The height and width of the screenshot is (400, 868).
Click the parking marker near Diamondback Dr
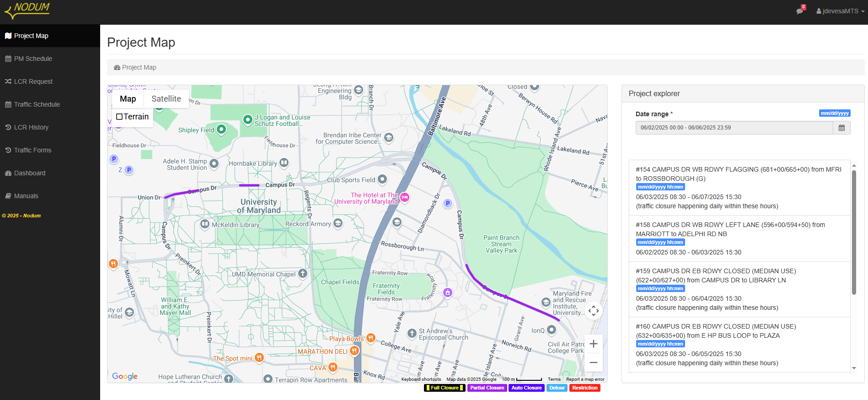[x=448, y=203]
